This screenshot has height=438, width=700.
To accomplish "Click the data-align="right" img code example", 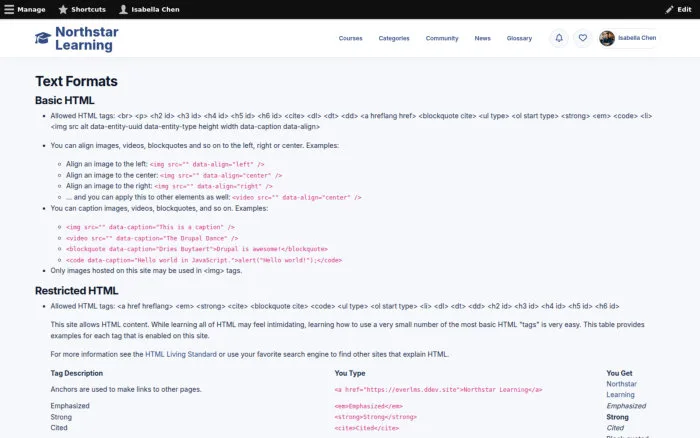I will 213,186.
